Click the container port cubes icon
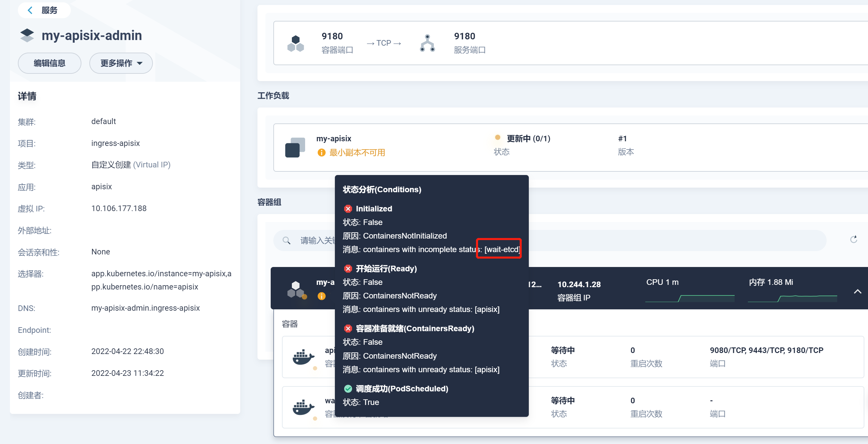The image size is (868, 444). click(x=296, y=43)
